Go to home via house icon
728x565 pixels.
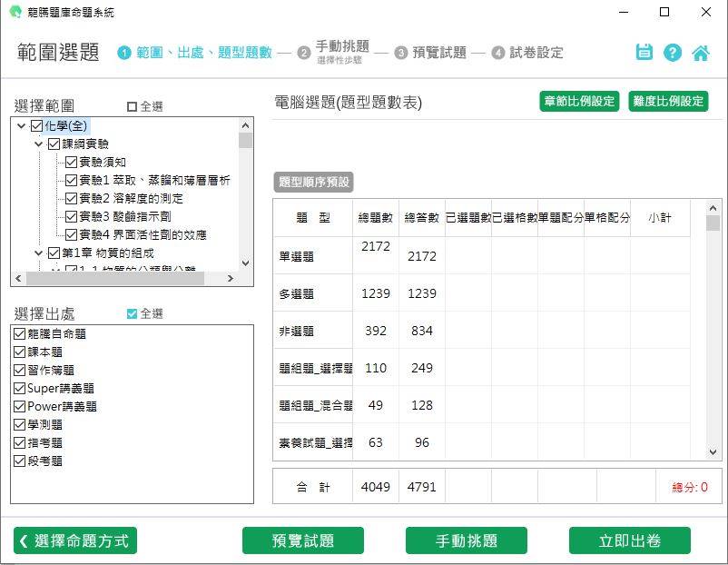point(701,53)
